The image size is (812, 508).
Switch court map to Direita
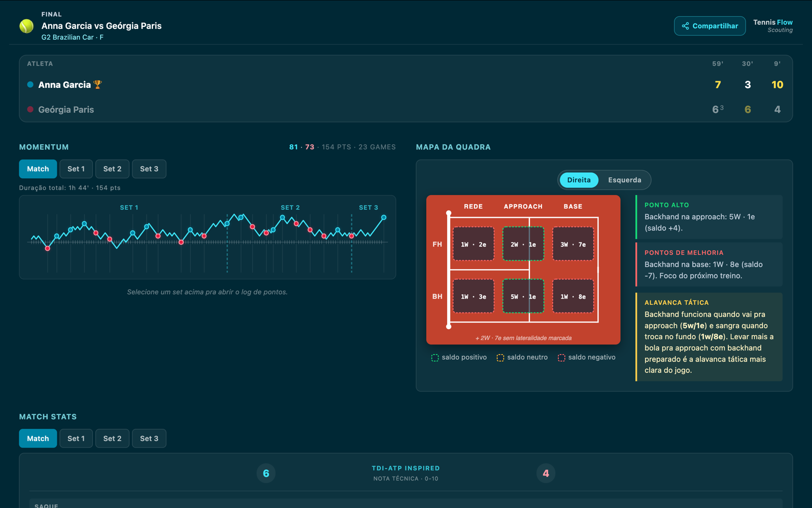(x=579, y=180)
